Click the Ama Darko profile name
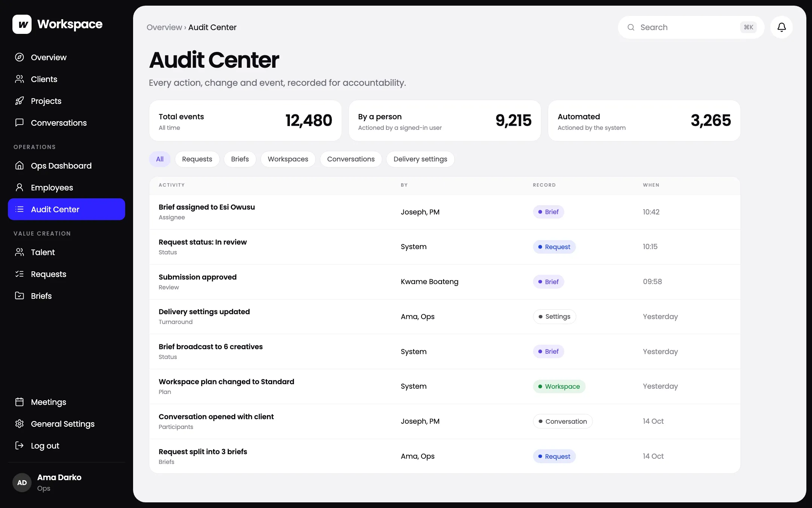Viewport: 812px width, 508px height. [x=59, y=477]
